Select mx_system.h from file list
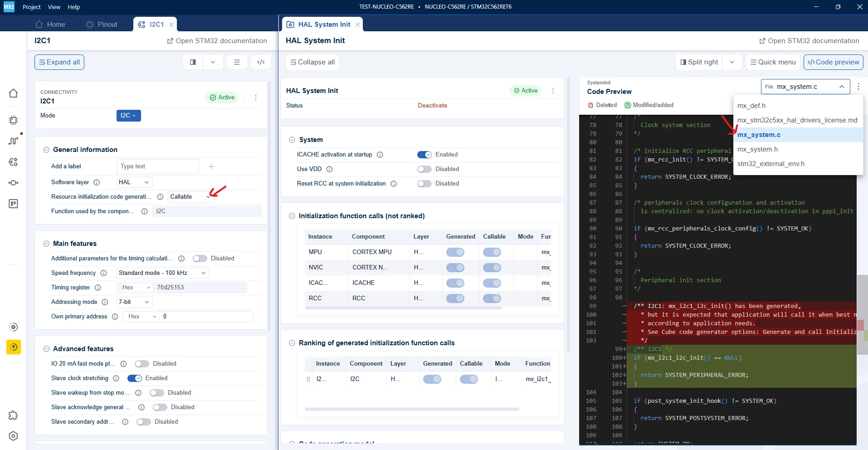868x450 pixels. pos(757,149)
